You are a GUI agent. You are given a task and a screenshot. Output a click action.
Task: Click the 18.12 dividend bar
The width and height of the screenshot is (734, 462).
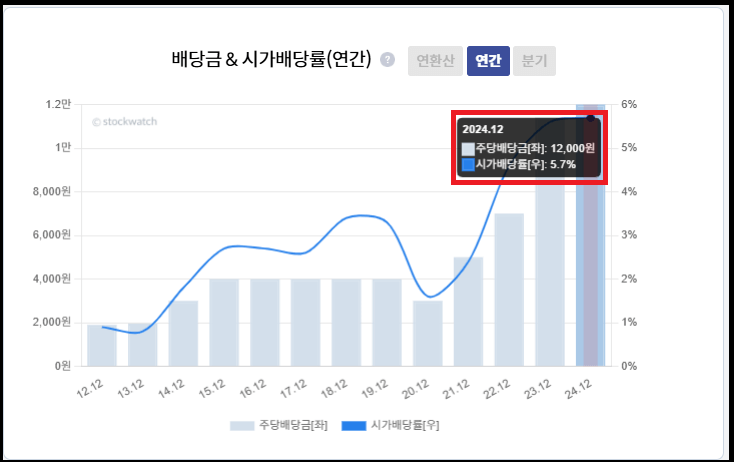click(346, 323)
